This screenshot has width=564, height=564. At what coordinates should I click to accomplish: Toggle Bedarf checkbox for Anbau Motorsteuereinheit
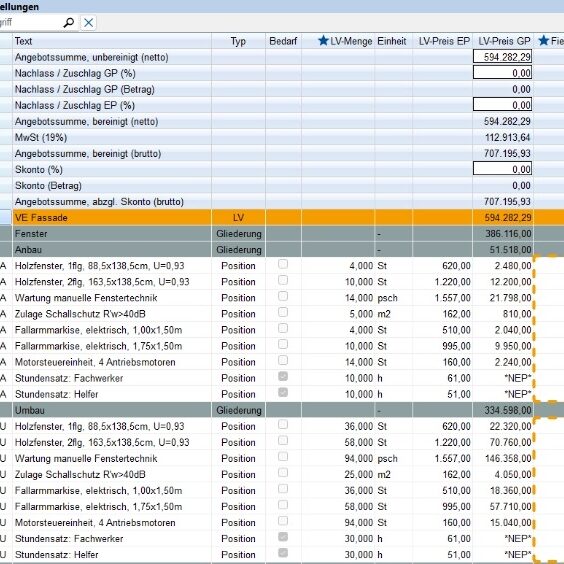[283, 360]
